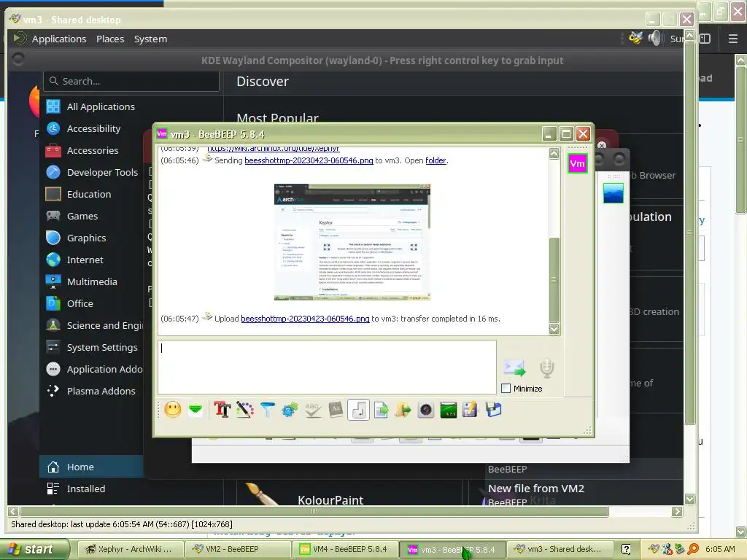Click the green envelope icon in BeeBEEP toolbar
The height and width of the screenshot is (560, 747).
tap(196, 410)
